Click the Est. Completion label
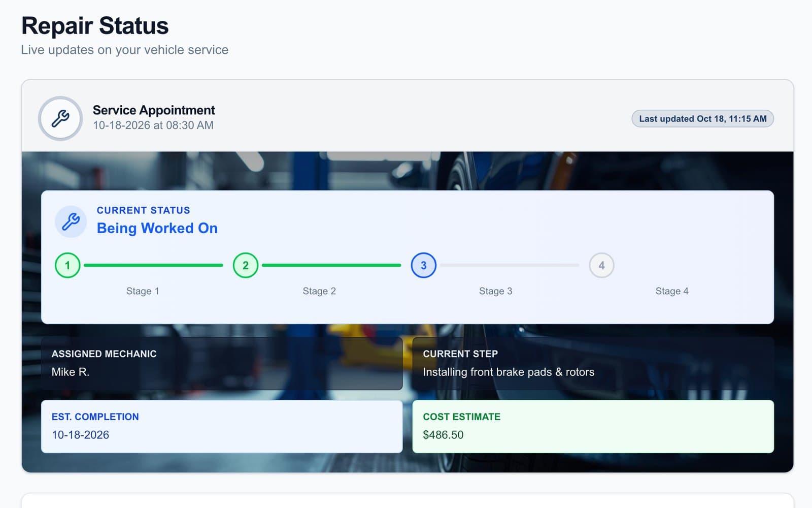Viewport: 812px width, 508px height. click(95, 417)
